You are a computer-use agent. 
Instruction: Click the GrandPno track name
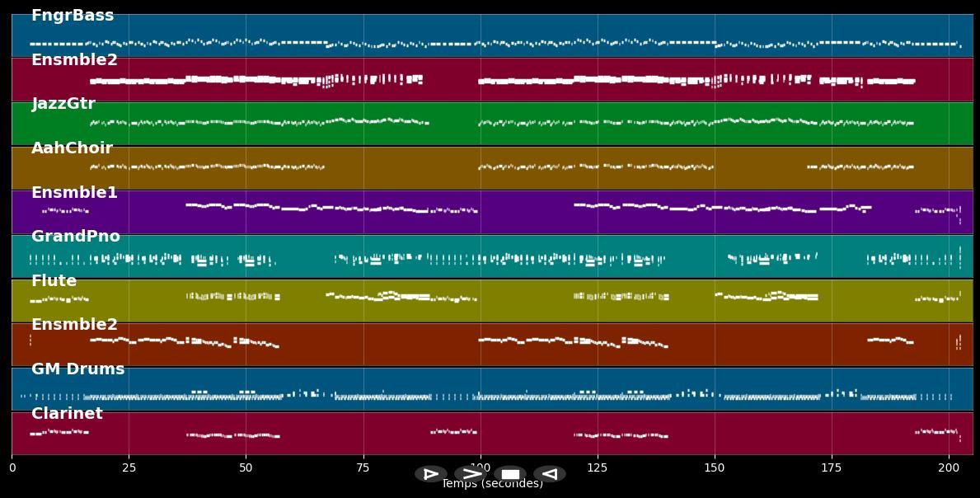click(x=76, y=237)
